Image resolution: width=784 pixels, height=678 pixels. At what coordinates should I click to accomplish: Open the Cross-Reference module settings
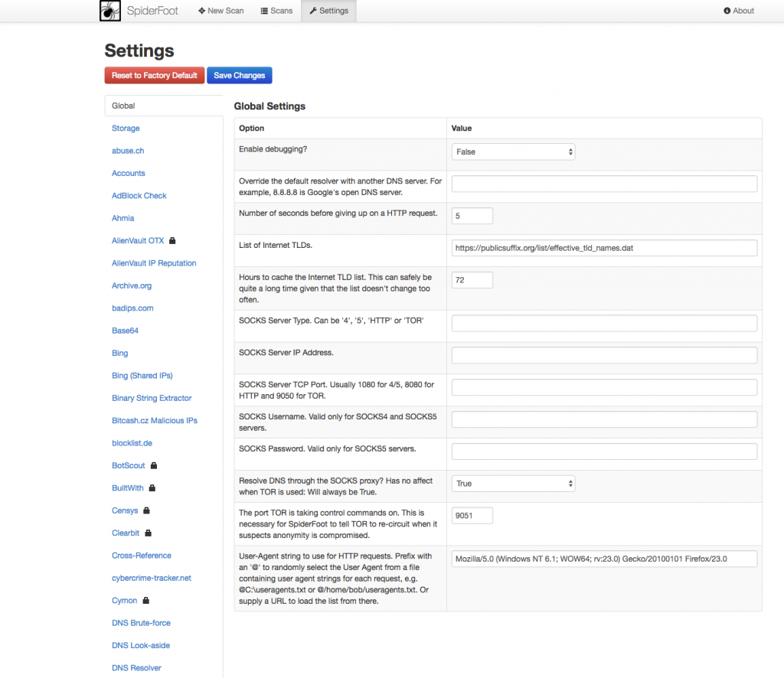(x=142, y=556)
